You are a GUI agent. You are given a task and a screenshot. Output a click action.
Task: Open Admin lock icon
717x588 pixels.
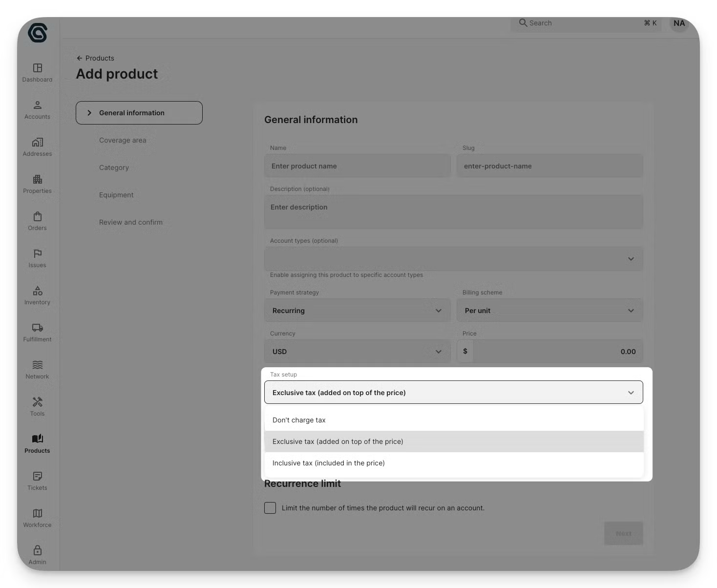click(x=38, y=550)
